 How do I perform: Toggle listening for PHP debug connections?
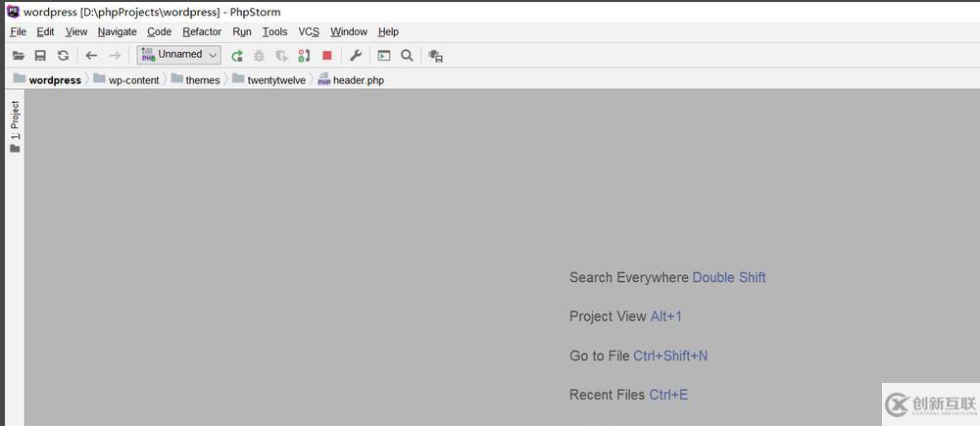coord(304,56)
